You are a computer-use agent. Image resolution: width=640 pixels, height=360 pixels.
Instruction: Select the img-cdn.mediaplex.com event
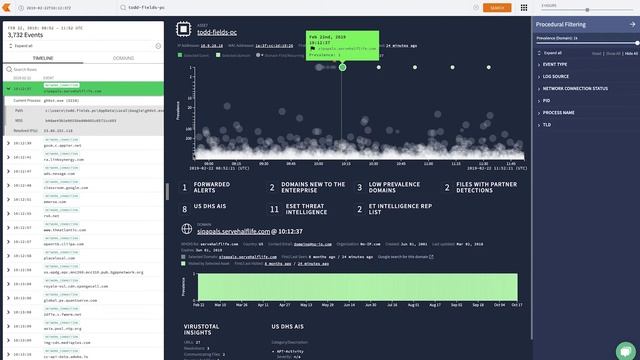coord(83,340)
